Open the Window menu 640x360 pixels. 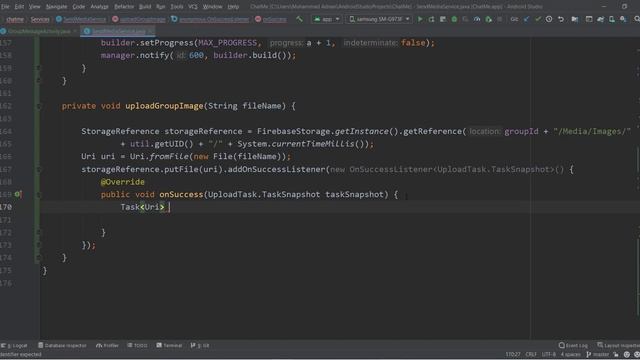click(212, 7)
